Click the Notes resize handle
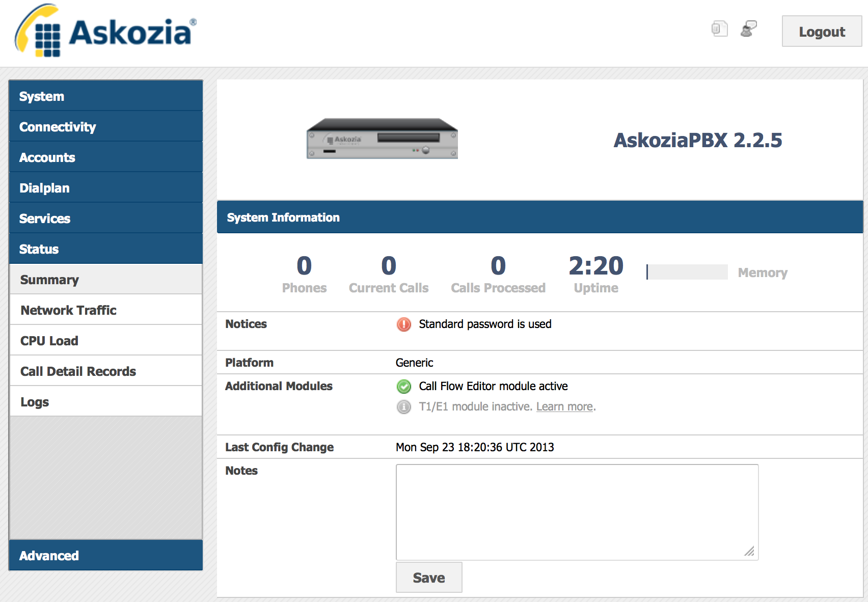Image resolution: width=868 pixels, height=602 pixels. [749, 551]
